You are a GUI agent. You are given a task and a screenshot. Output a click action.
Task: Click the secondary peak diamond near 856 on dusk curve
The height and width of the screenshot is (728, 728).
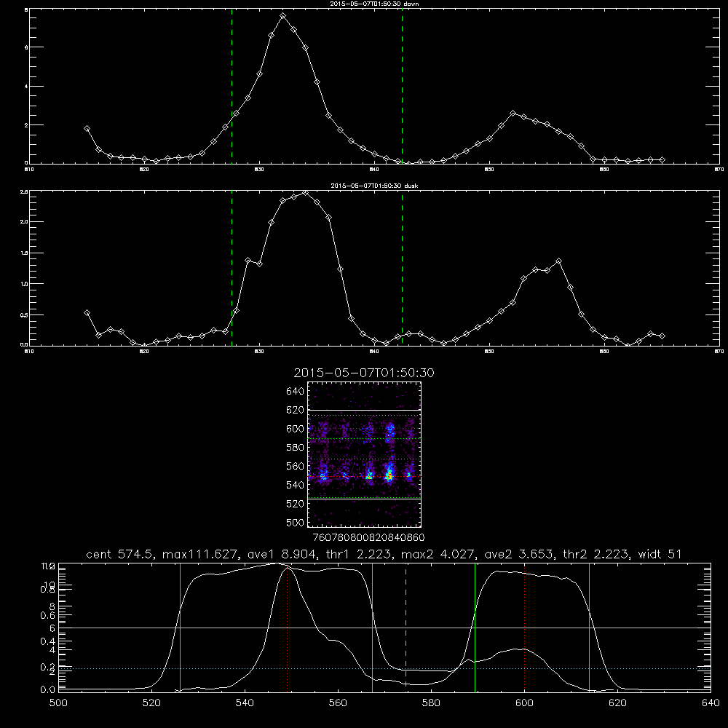[x=559, y=261]
